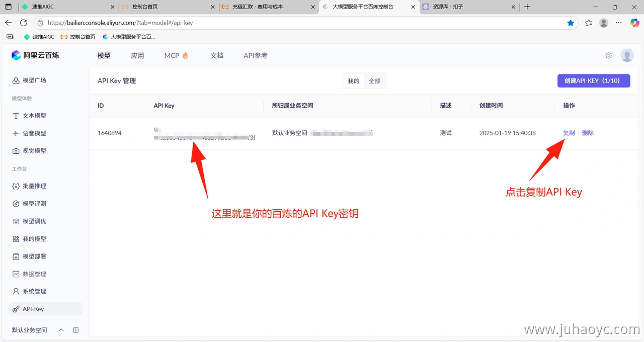Select API-Key in the sidebar
The width and height of the screenshot is (644, 342).
point(45,309)
